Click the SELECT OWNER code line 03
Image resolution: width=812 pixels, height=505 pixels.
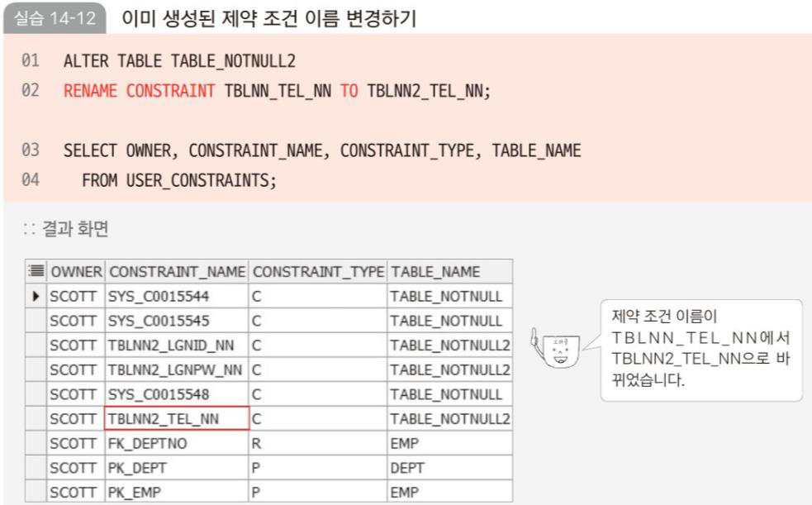(x=322, y=150)
